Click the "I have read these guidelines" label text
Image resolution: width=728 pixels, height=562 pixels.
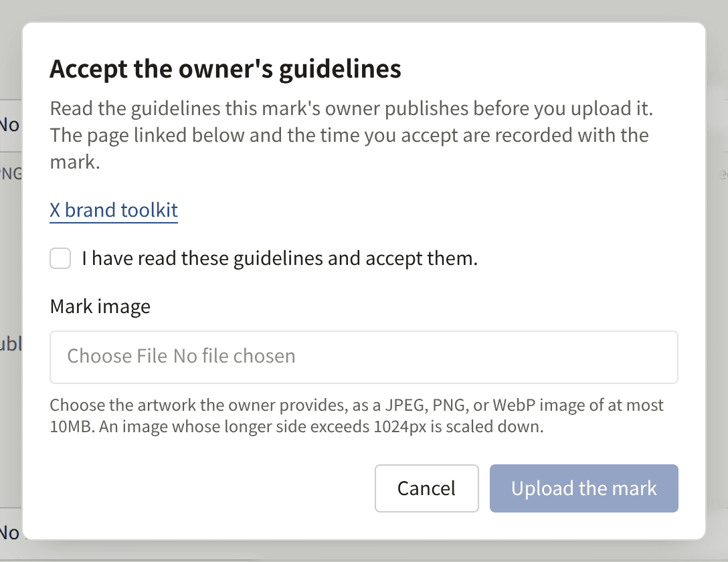[280, 258]
